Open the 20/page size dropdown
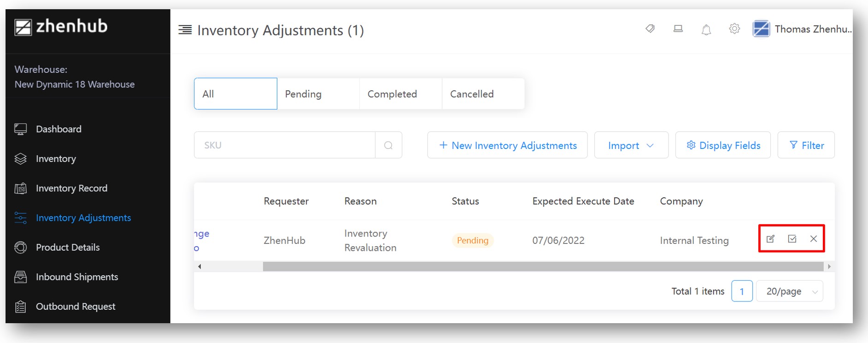Screen dimensions: 868x343 click(x=790, y=291)
